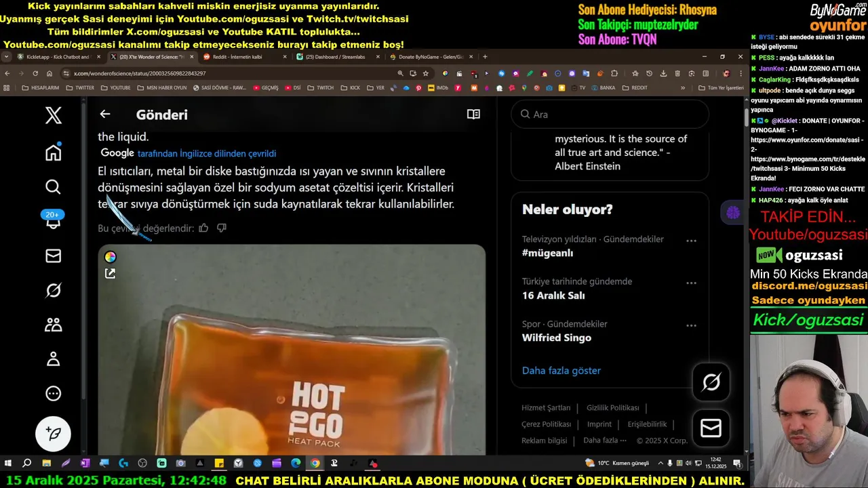Open more options for #mügeanlı trend

691,241
